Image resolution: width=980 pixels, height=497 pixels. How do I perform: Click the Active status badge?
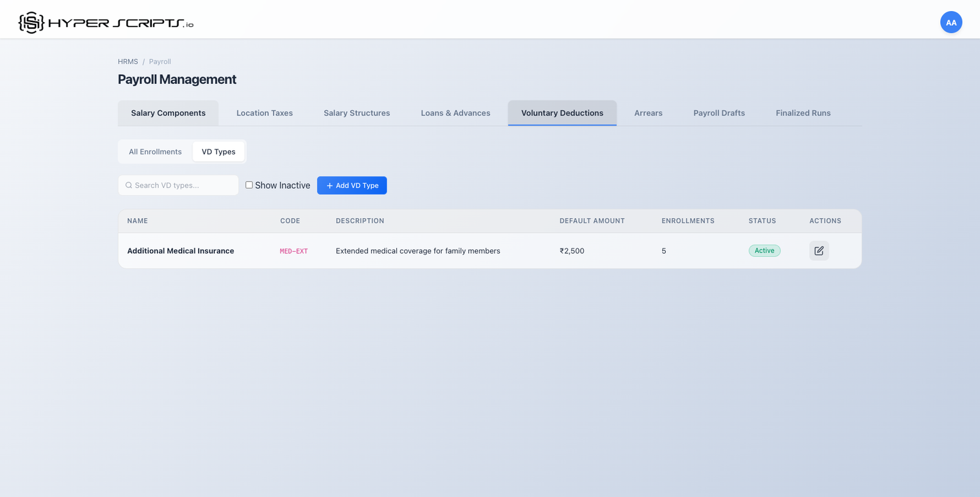pos(764,251)
